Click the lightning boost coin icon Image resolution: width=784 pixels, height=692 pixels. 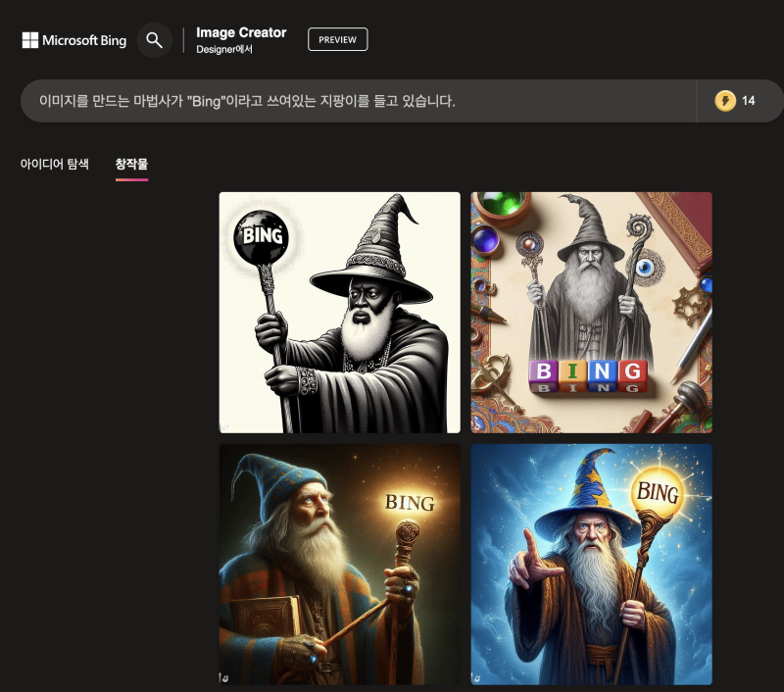(x=727, y=100)
